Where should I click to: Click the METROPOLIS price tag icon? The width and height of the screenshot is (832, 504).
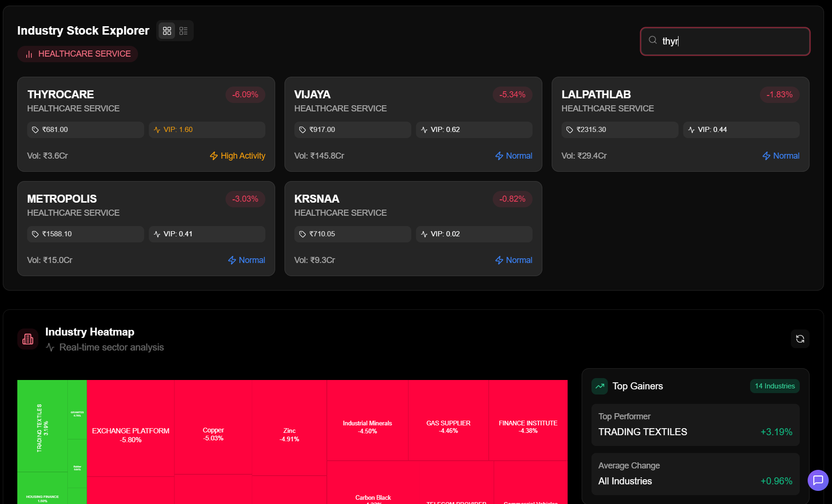(x=35, y=234)
